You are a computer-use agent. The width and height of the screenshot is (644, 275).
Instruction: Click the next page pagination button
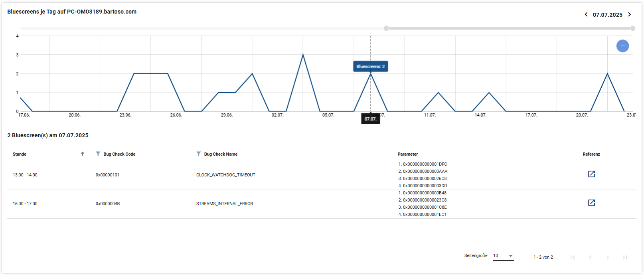[608, 257]
